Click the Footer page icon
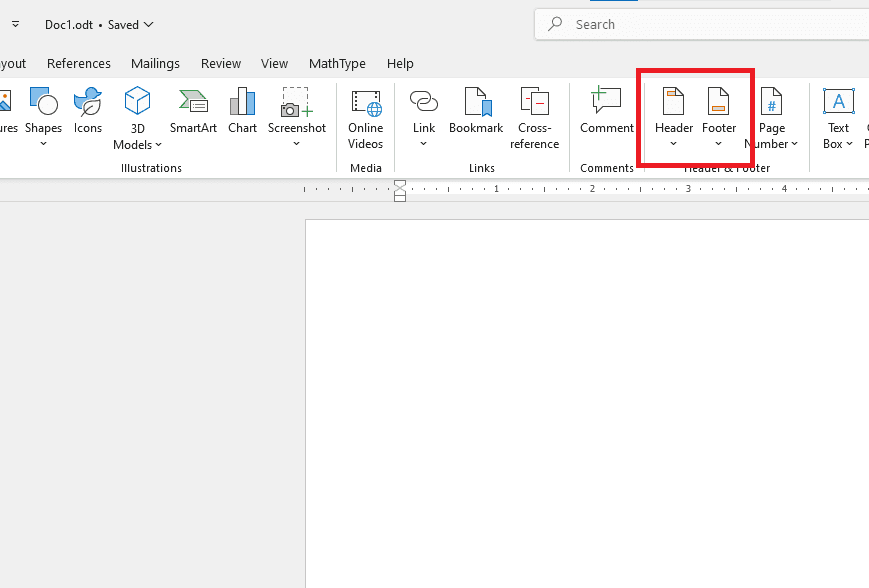 [718, 101]
